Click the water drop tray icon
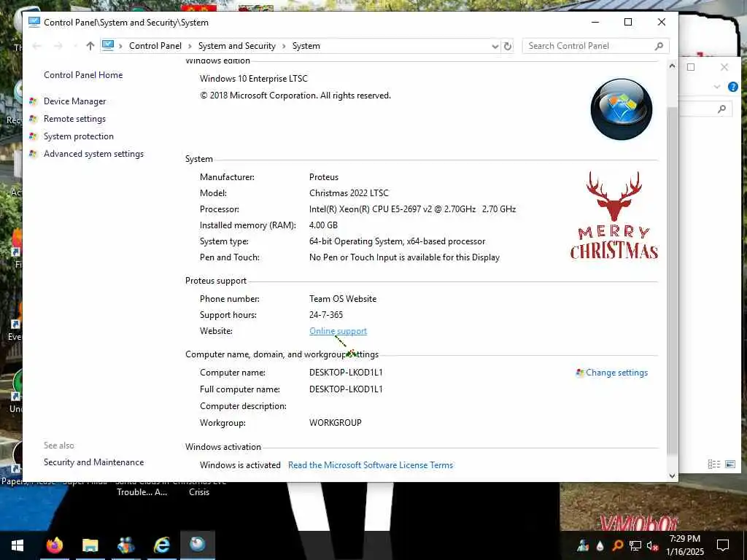The width and height of the screenshot is (747, 560). tap(600, 545)
